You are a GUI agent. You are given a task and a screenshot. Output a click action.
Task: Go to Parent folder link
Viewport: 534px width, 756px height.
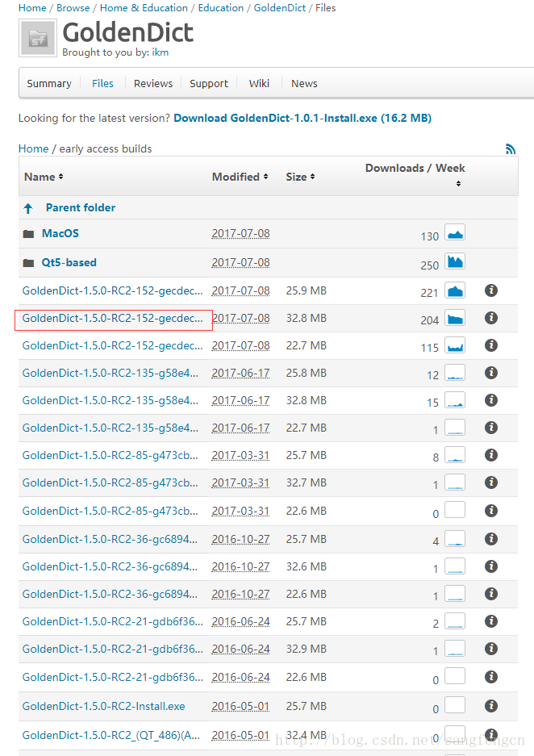click(81, 208)
